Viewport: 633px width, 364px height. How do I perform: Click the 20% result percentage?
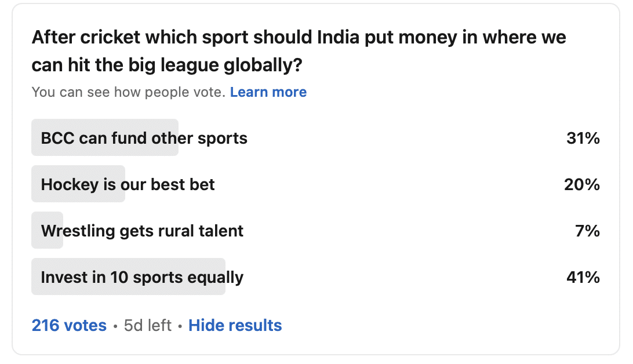tap(581, 185)
